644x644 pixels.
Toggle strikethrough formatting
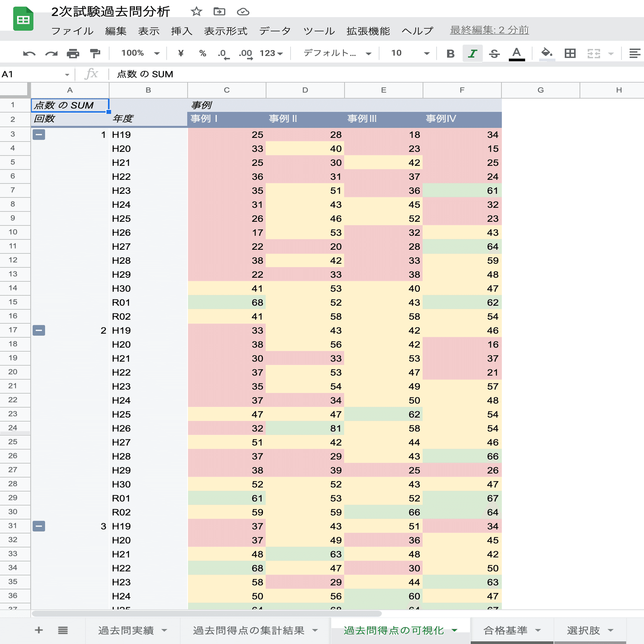[x=494, y=53]
